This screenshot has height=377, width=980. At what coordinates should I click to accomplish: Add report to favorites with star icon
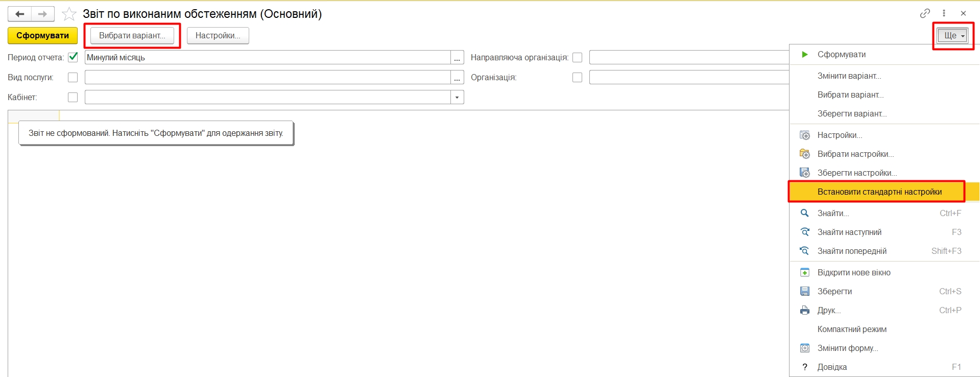tap(69, 14)
